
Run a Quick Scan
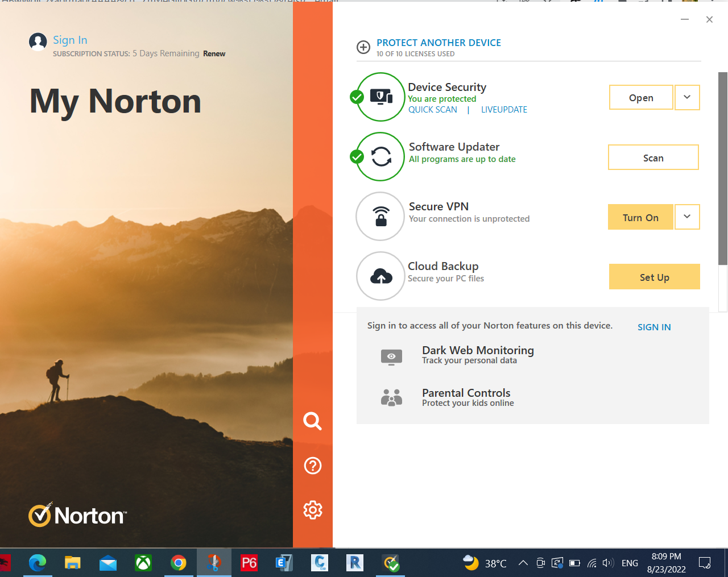(433, 110)
